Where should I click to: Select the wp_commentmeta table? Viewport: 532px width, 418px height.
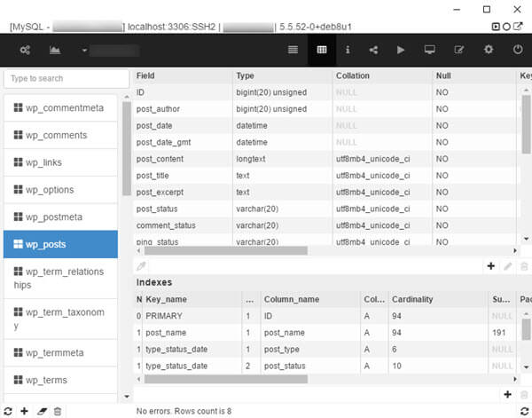pos(60,108)
